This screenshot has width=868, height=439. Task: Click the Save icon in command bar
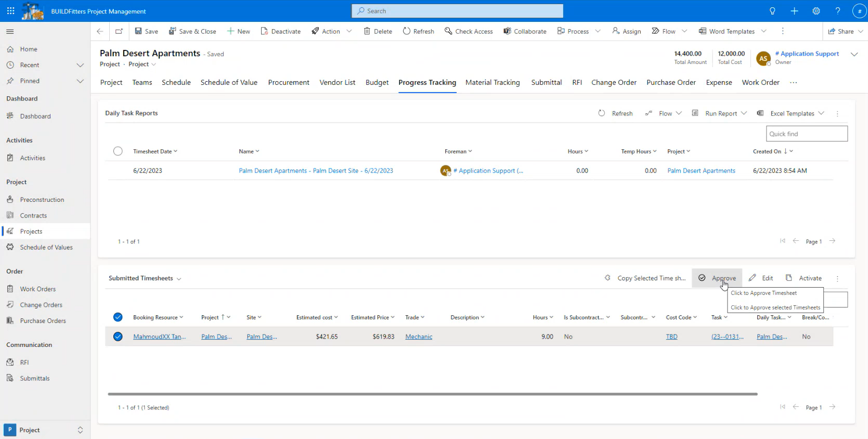pos(138,31)
